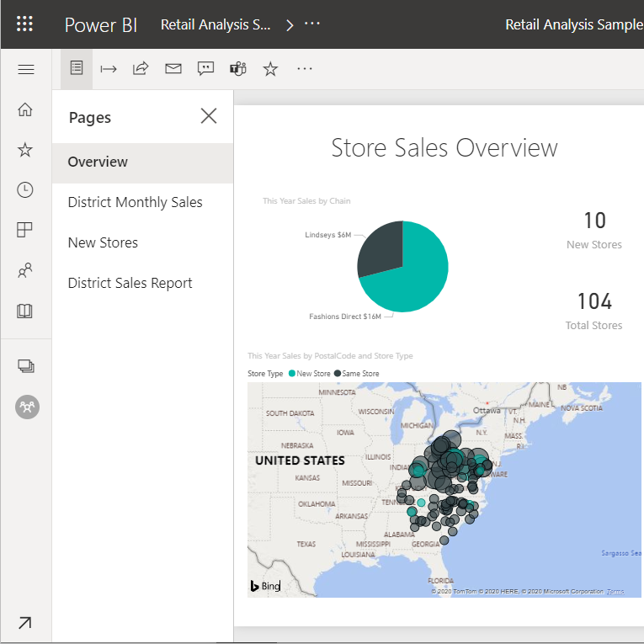
Task: Click the Retail Analysis Sample header title
Action: 574,24
